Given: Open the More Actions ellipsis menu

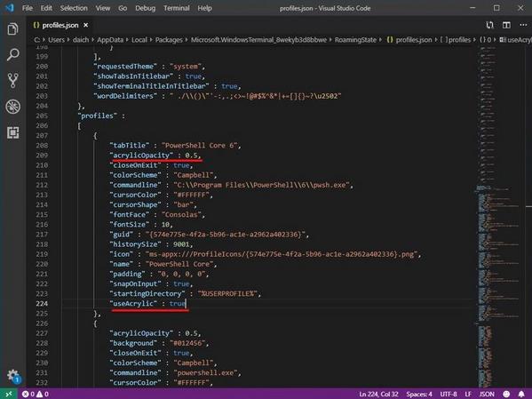Looking at the screenshot, I should point(523,25).
